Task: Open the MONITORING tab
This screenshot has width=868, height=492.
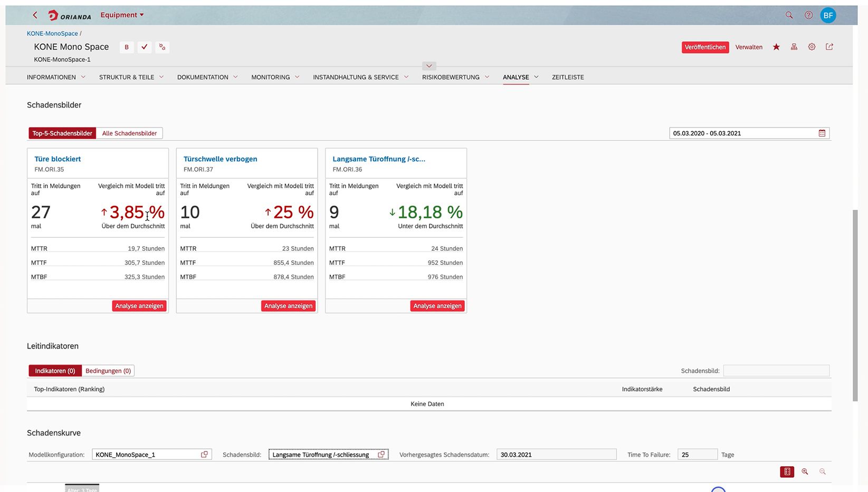Action: pyautogui.click(x=270, y=77)
